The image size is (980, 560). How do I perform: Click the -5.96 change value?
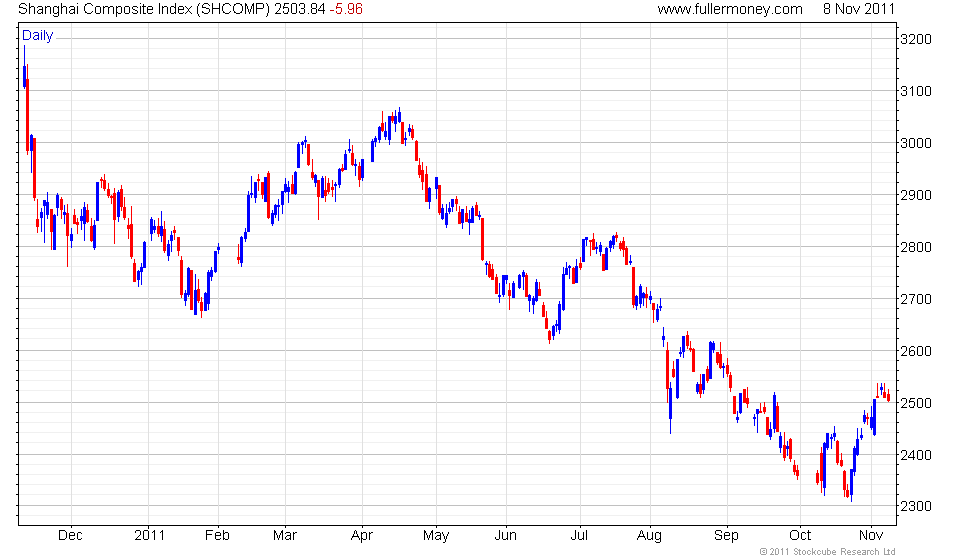coord(346,9)
